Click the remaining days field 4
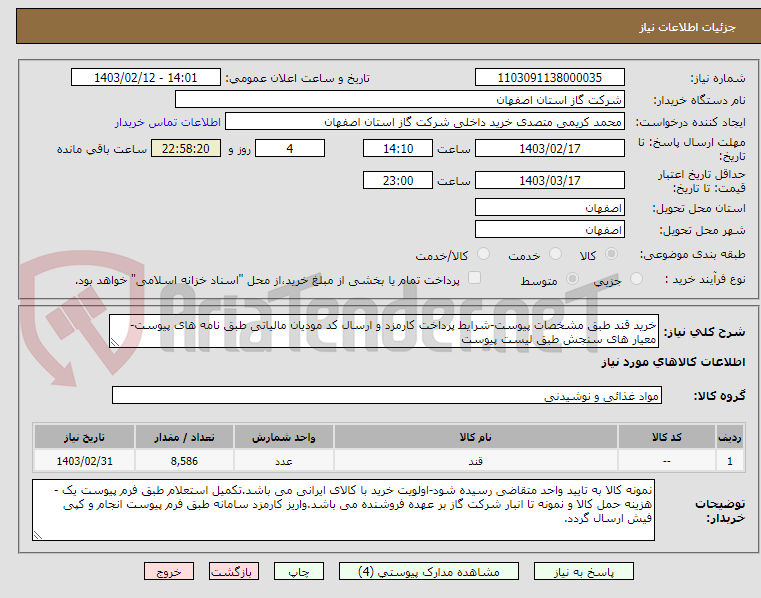The height and width of the screenshot is (598, 761). click(x=290, y=149)
